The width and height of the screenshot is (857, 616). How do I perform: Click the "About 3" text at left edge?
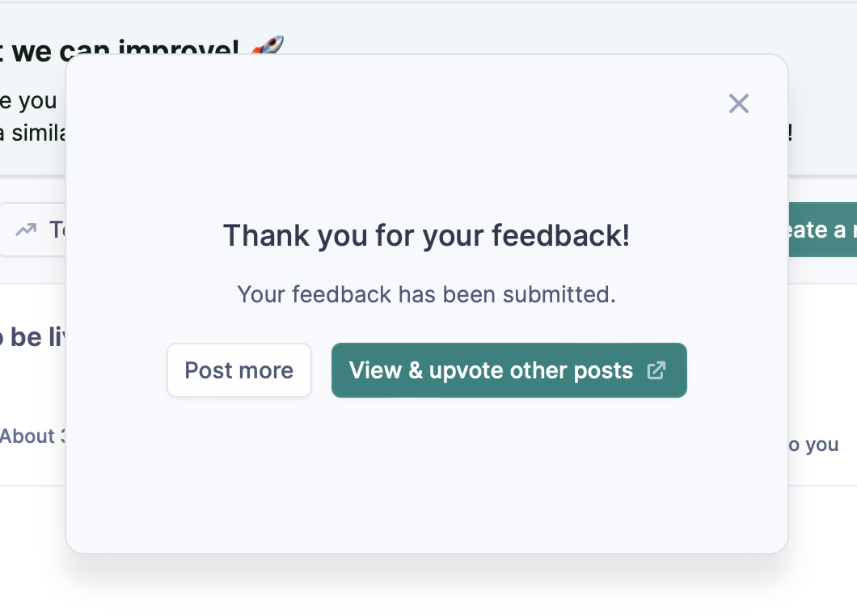32,437
